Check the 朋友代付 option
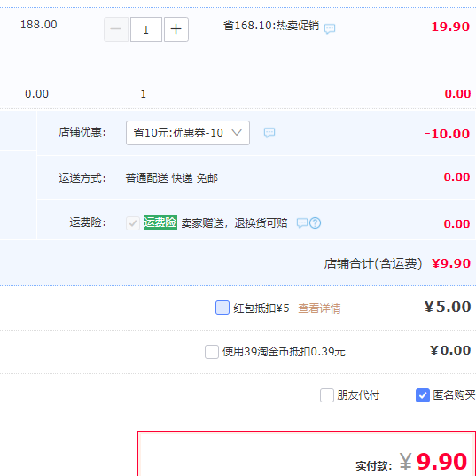Screen dimensions: 476x476 tap(327, 395)
